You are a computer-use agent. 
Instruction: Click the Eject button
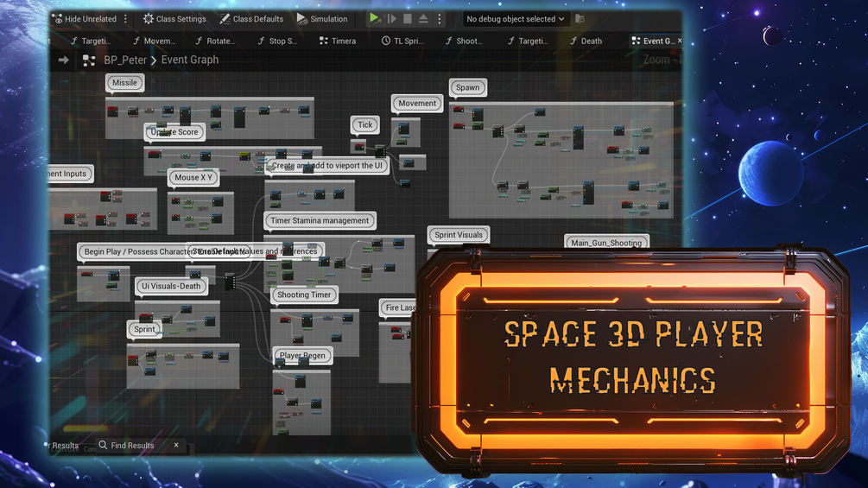[423, 19]
